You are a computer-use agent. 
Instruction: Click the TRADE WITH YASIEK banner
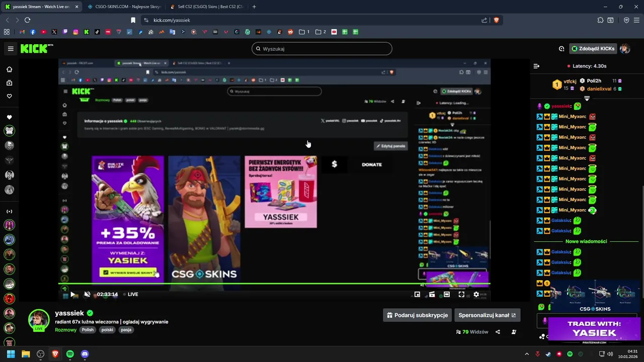point(594,329)
